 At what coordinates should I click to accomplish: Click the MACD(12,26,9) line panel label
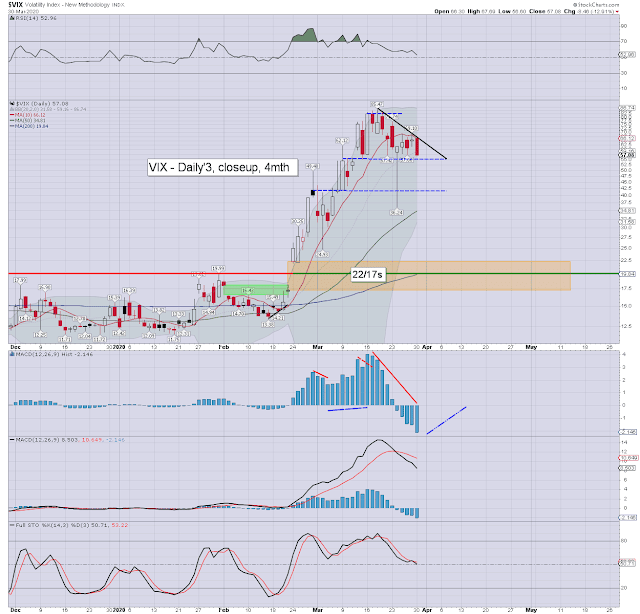(70, 440)
